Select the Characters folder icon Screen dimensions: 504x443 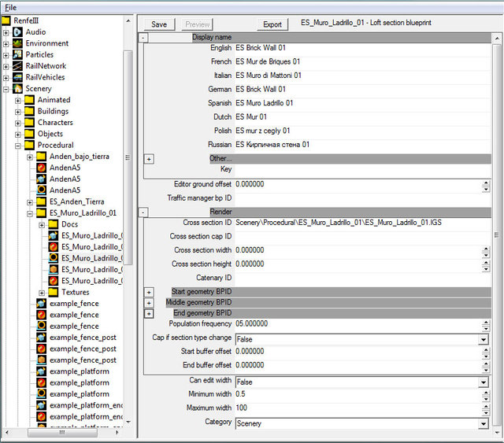point(29,123)
